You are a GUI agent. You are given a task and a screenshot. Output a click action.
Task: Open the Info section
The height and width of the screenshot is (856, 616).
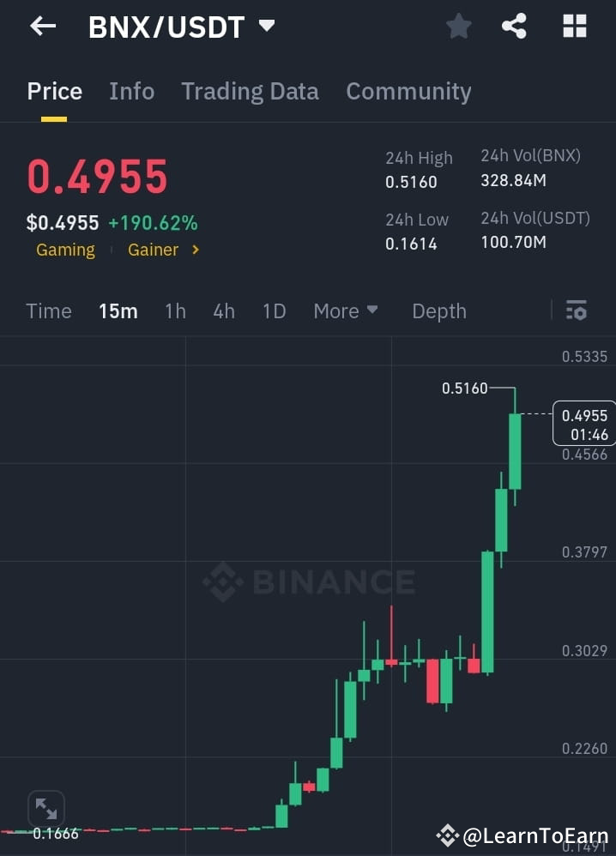[131, 91]
